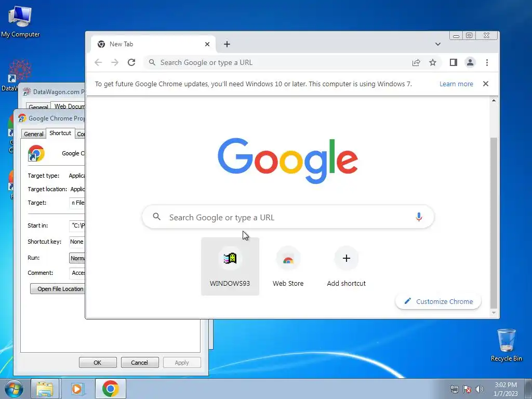Start voice search with microphone icon
Viewport: 532px width, 399px height.
419,217
